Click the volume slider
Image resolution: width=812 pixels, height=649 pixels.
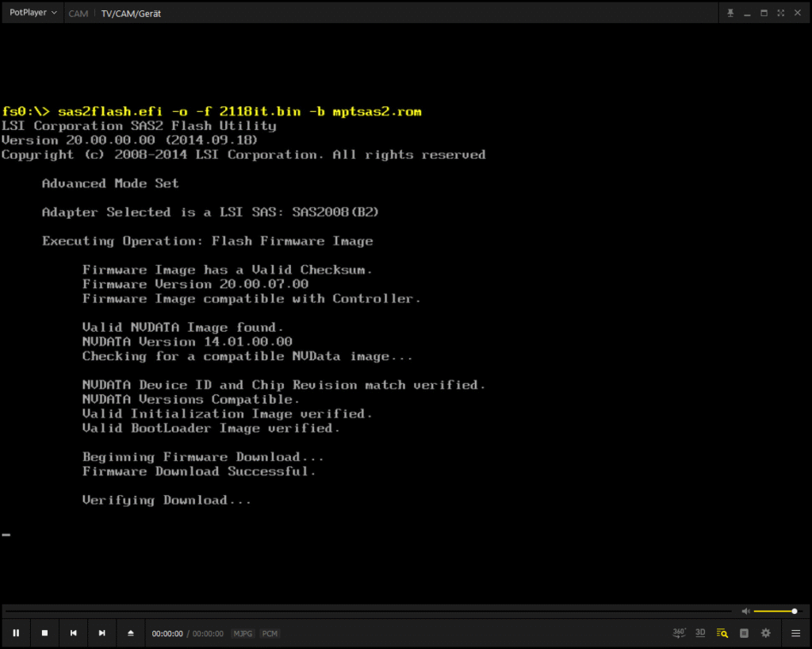pos(776,611)
